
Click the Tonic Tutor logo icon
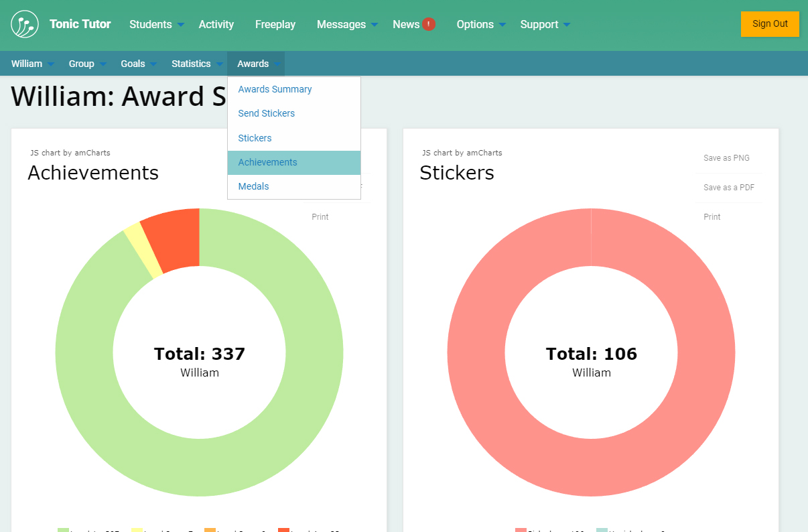(25, 24)
